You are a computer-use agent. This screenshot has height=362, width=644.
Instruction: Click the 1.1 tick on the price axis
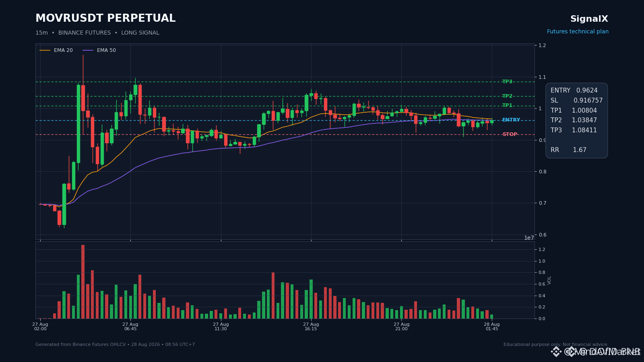pyautogui.click(x=542, y=77)
